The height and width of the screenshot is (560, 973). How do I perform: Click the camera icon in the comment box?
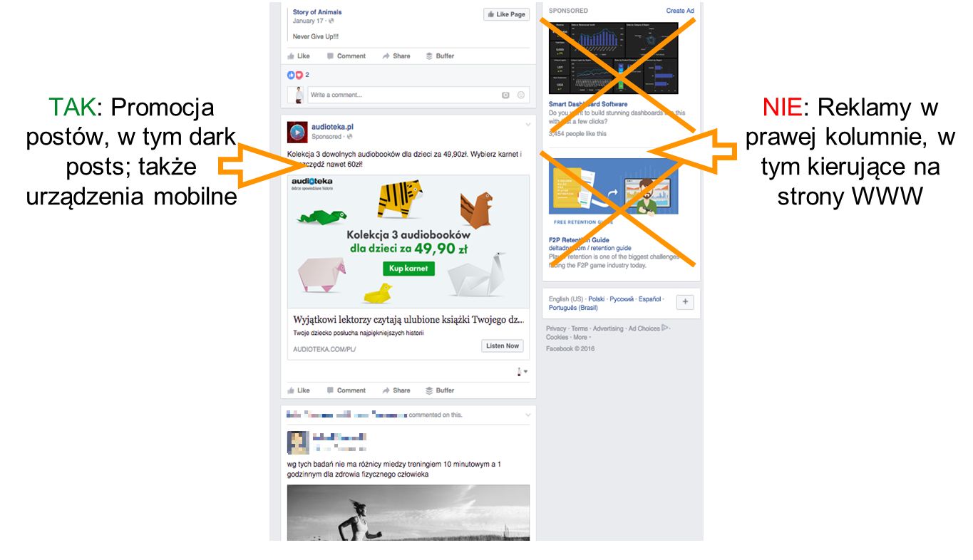click(x=505, y=95)
